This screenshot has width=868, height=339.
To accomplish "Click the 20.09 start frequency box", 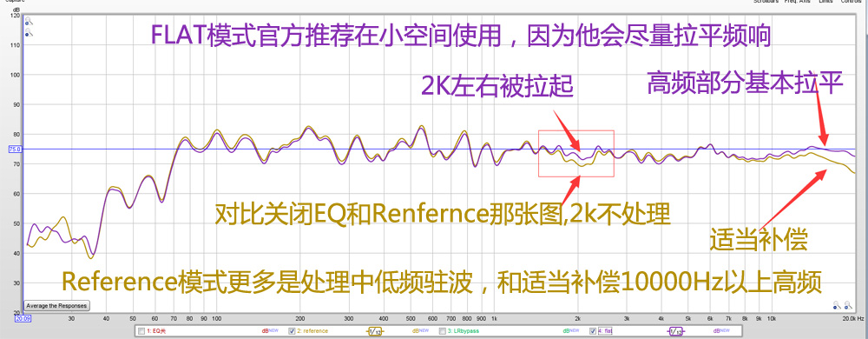I will pyautogui.click(x=23, y=319).
